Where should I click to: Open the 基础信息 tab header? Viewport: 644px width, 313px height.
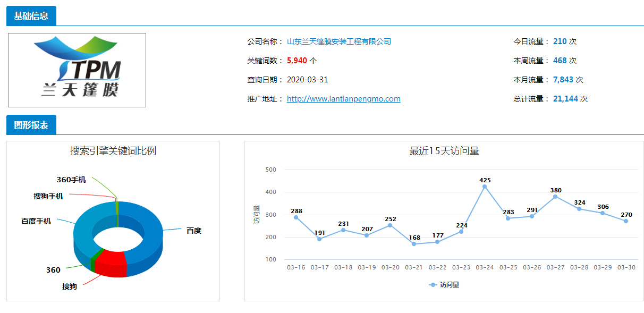31,16
